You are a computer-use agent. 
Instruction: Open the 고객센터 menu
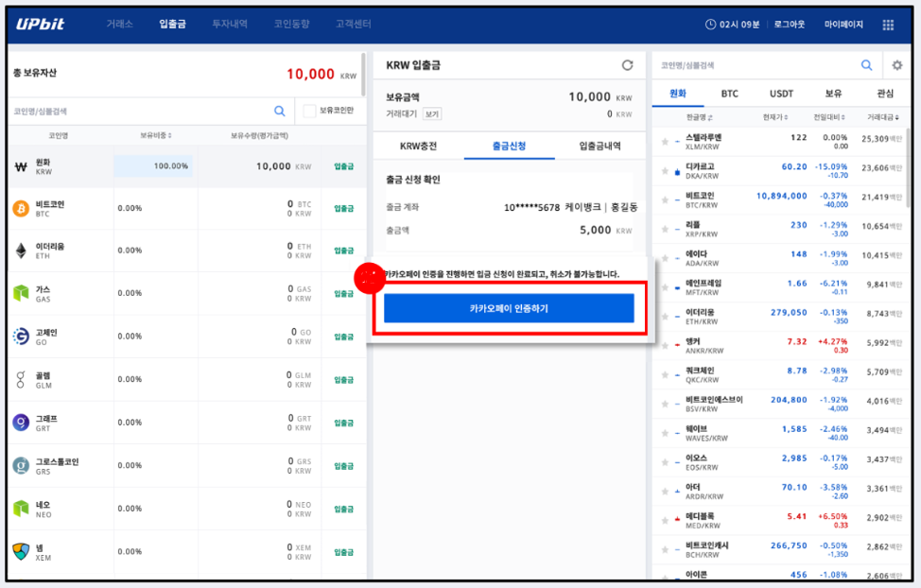tap(353, 24)
